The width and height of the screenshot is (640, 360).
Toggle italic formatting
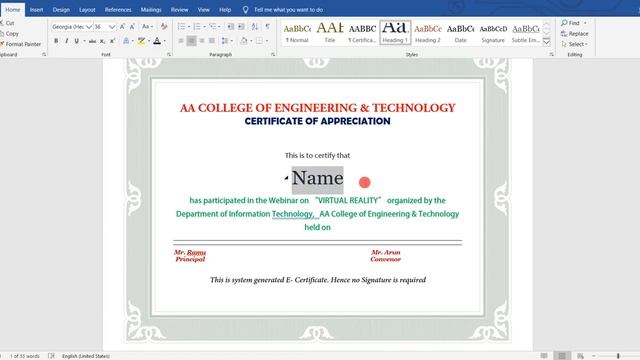click(x=67, y=41)
